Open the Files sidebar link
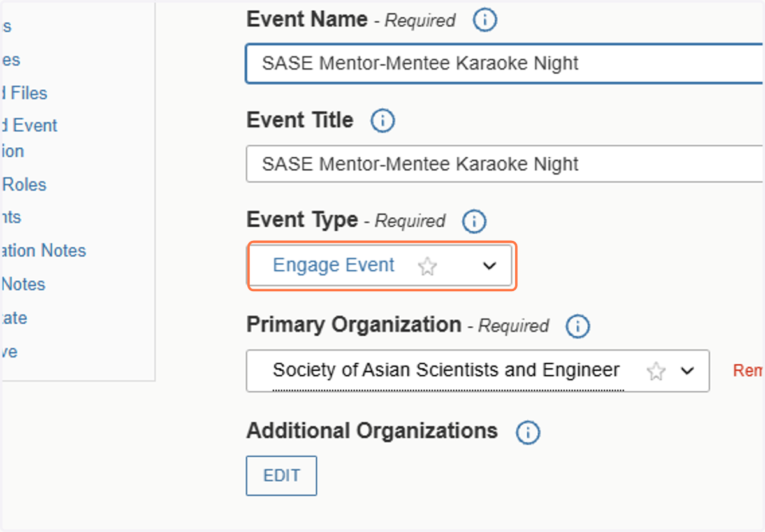 [x=25, y=93]
